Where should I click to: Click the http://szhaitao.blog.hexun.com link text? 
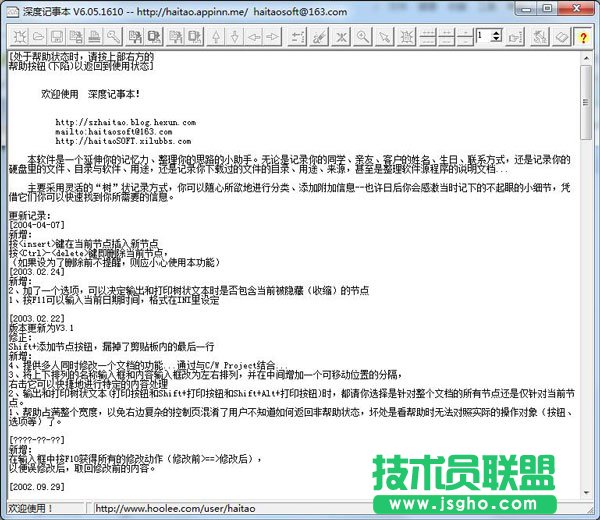click(x=125, y=122)
